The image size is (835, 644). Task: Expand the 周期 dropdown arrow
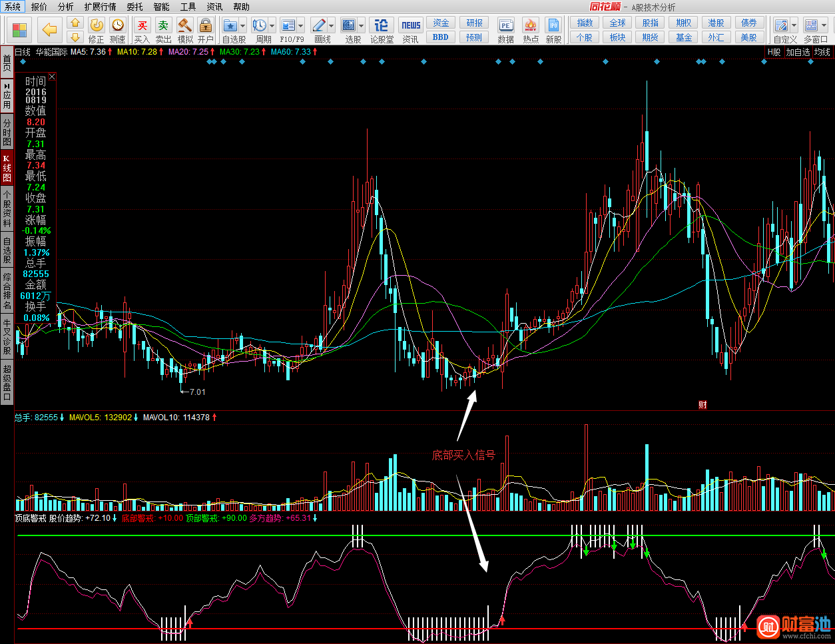(x=272, y=26)
